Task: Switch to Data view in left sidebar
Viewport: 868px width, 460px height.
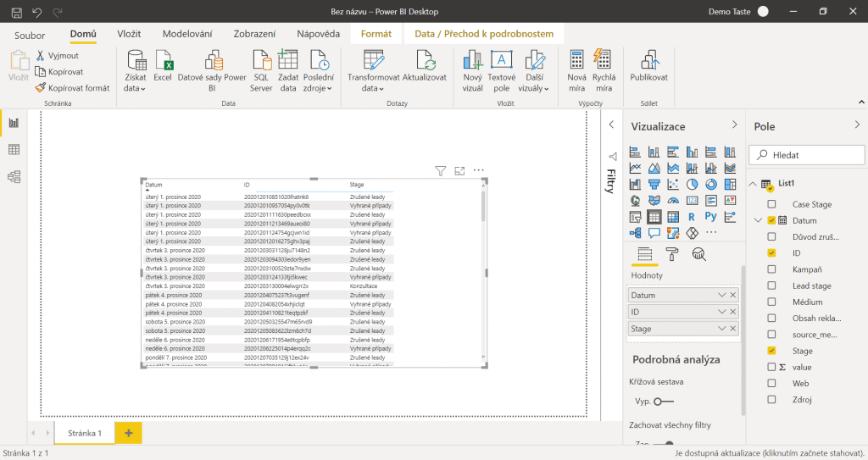Action: tap(14, 150)
